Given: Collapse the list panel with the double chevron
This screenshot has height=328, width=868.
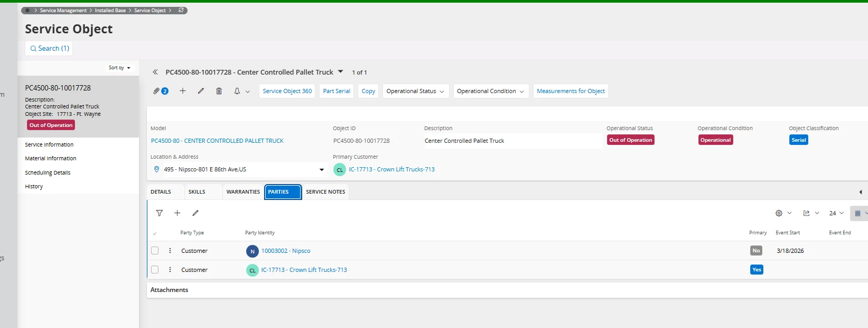Looking at the screenshot, I should pos(155,72).
